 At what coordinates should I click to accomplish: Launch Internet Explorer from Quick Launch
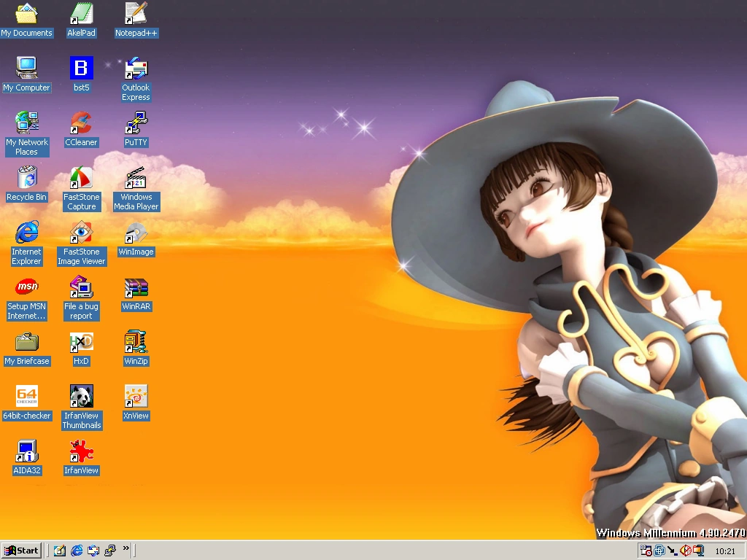(x=76, y=551)
